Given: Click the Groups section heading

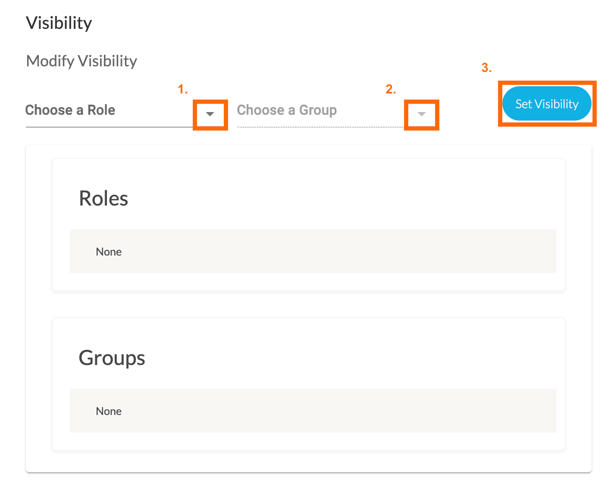Looking at the screenshot, I should (111, 357).
